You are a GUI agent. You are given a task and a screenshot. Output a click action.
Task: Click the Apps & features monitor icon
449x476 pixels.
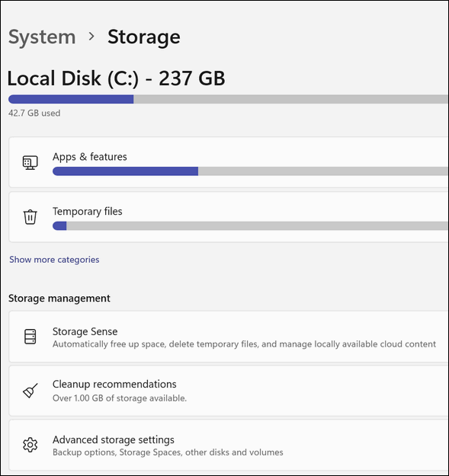click(30, 163)
